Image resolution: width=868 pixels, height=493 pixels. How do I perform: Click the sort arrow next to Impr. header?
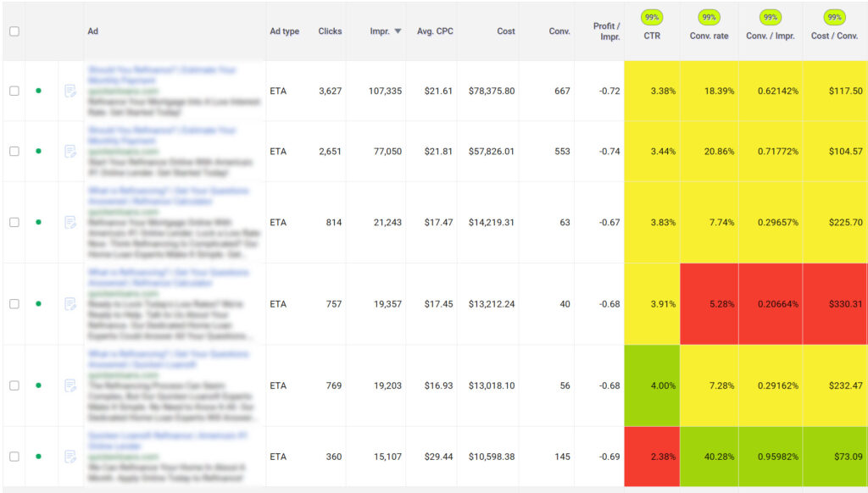point(398,32)
